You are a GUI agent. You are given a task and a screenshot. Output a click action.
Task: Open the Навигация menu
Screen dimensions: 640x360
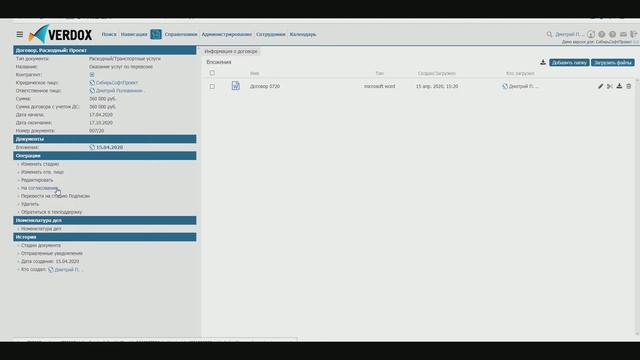pyautogui.click(x=134, y=34)
